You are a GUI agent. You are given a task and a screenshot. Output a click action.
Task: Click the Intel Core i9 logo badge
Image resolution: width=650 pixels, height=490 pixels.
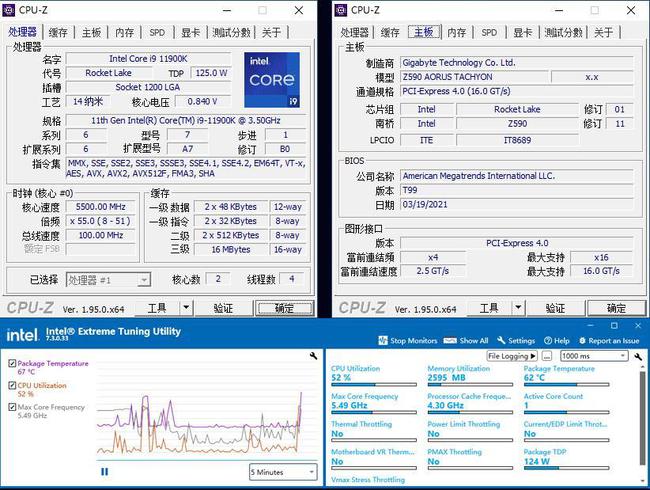point(272,80)
